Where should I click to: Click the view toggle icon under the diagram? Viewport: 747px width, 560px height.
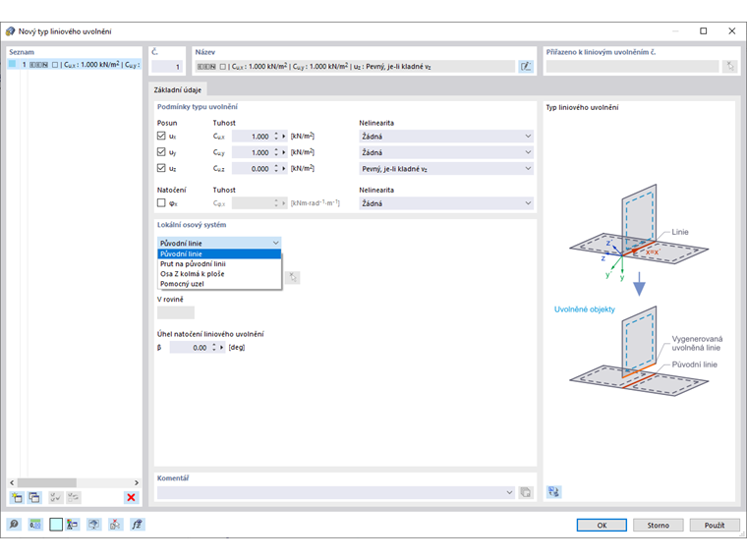click(553, 491)
